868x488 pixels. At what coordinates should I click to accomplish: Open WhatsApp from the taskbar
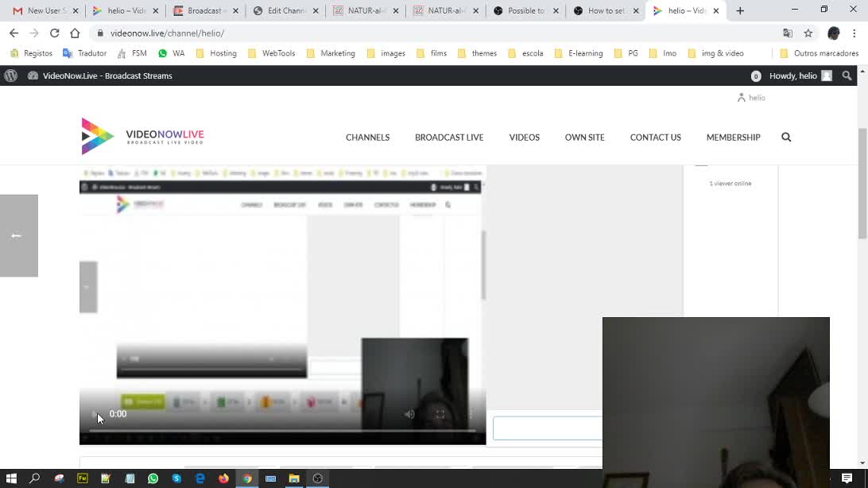tap(153, 478)
